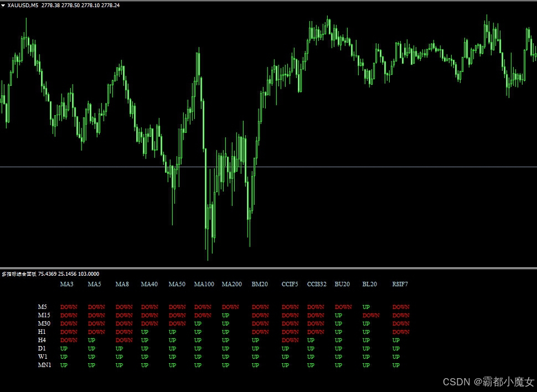Click the UP value in MN1 row under RSIF7
537x392 pixels.
click(x=396, y=365)
